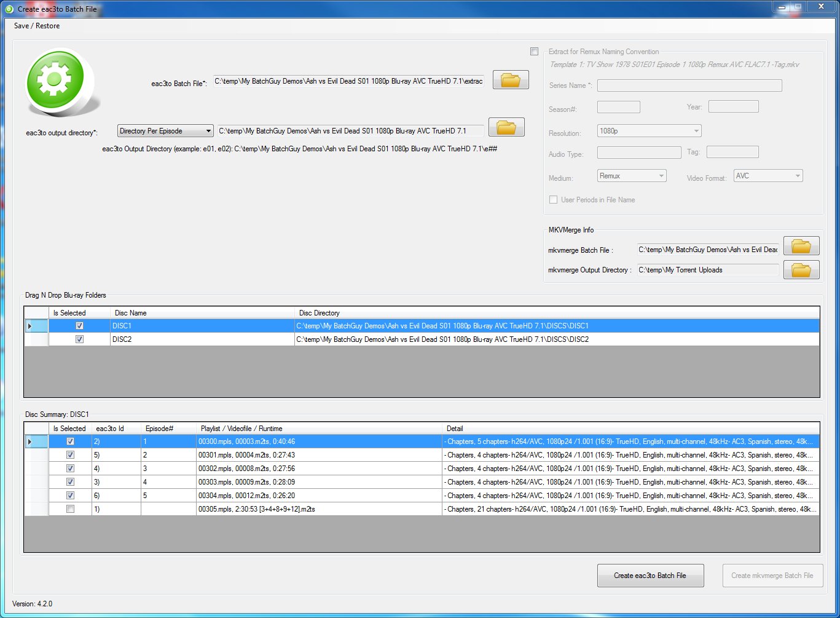Screen dimensions: 840x618
Task: Open the Save / Restore menu
Action: [37, 26]
